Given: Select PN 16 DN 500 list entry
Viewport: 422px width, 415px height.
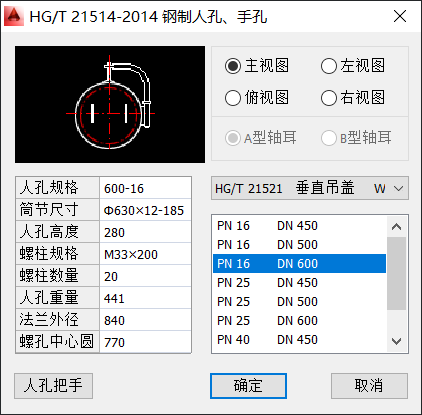Looking at the screenshot, I should point(299,245).
